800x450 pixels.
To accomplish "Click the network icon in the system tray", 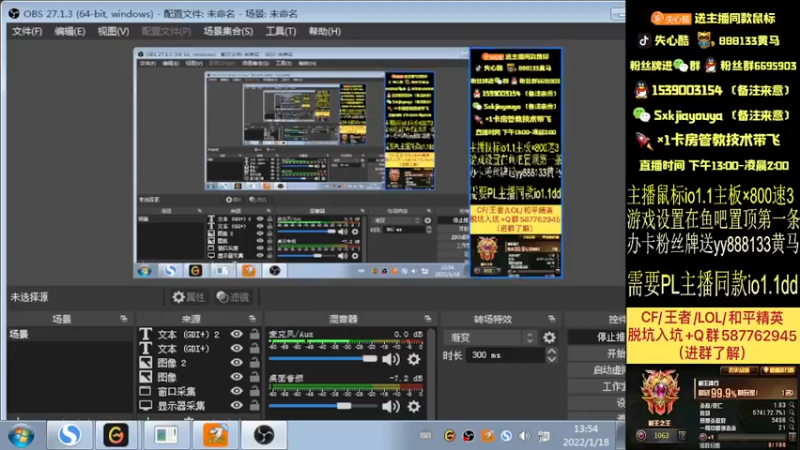I will 544,436.
